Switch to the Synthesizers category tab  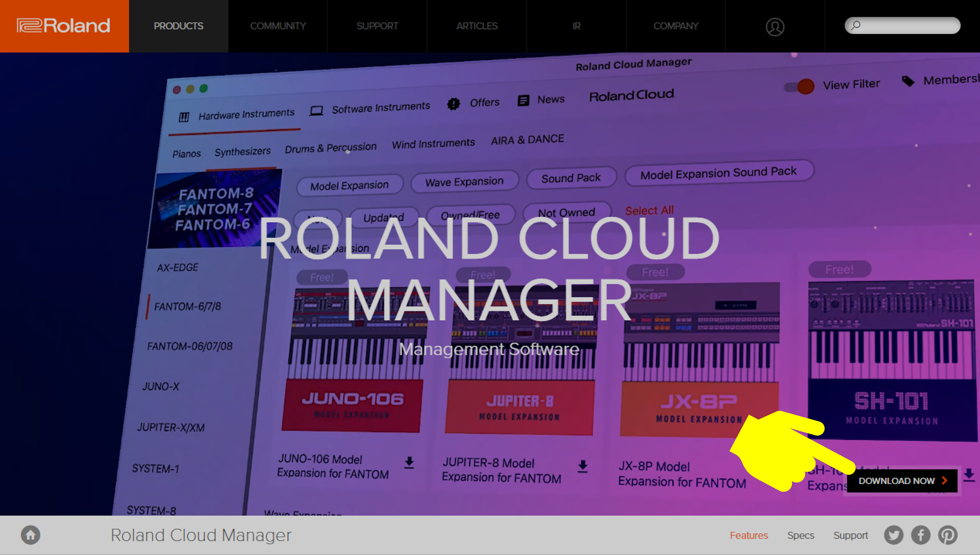(243, 151)
